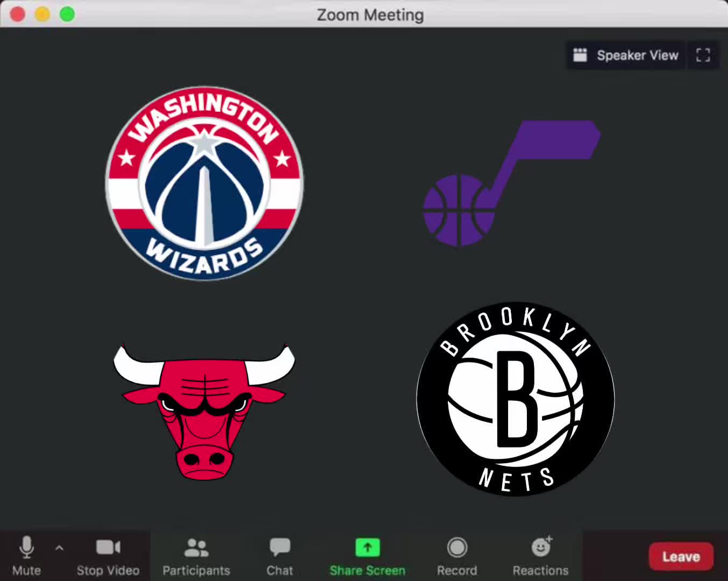Select the Utah Jazz participant tile
Image resolution: width=728 pixels, height=581 pixels.
[512, 183]
